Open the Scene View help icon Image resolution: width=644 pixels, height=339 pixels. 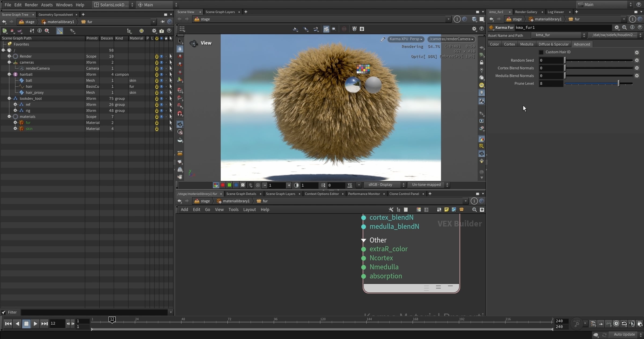click(482, 29)
